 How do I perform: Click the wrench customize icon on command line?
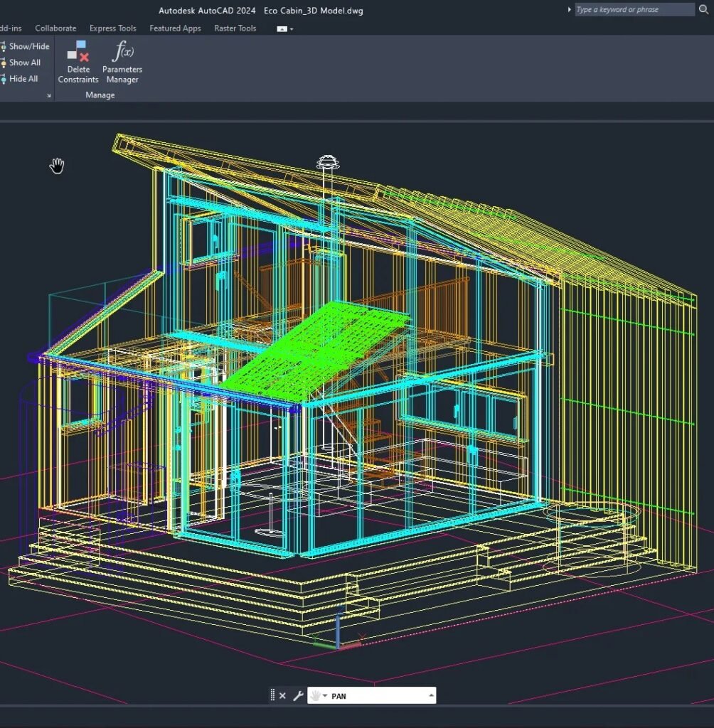pos(298,696)
